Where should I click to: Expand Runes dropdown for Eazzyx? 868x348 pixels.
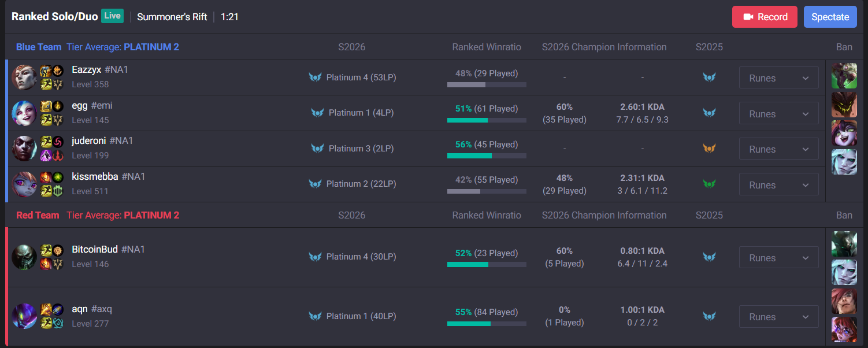click(x=778, y=78)
